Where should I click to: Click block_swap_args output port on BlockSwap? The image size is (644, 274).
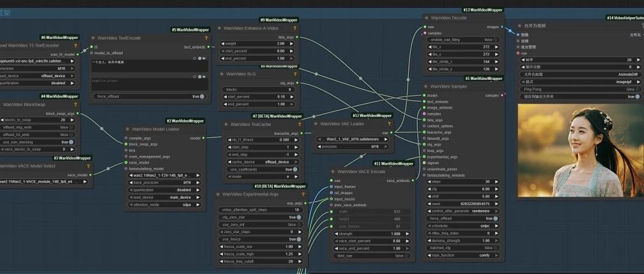78,114
